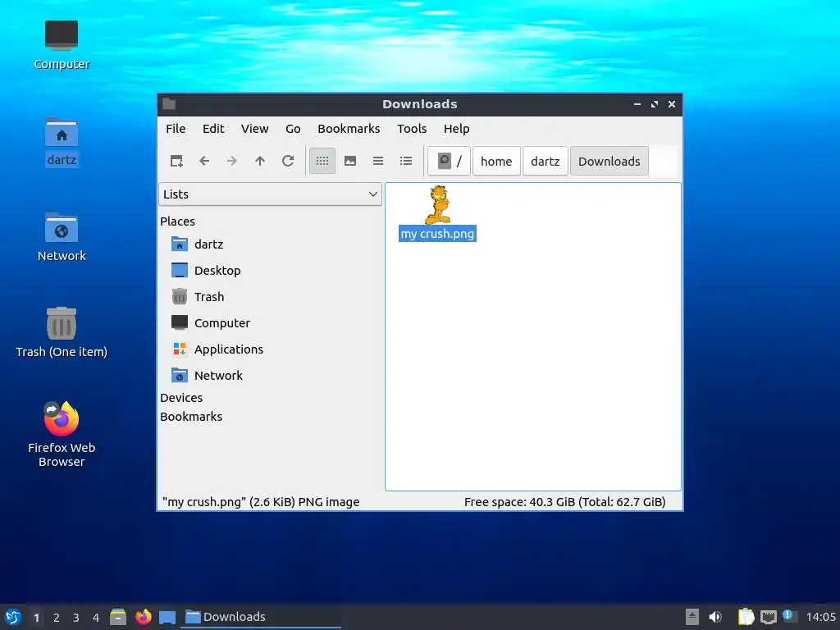Click the Garfield thumbnail of my crush.png
The height and width of the screenshot is (630, 840).
(438, 204)
